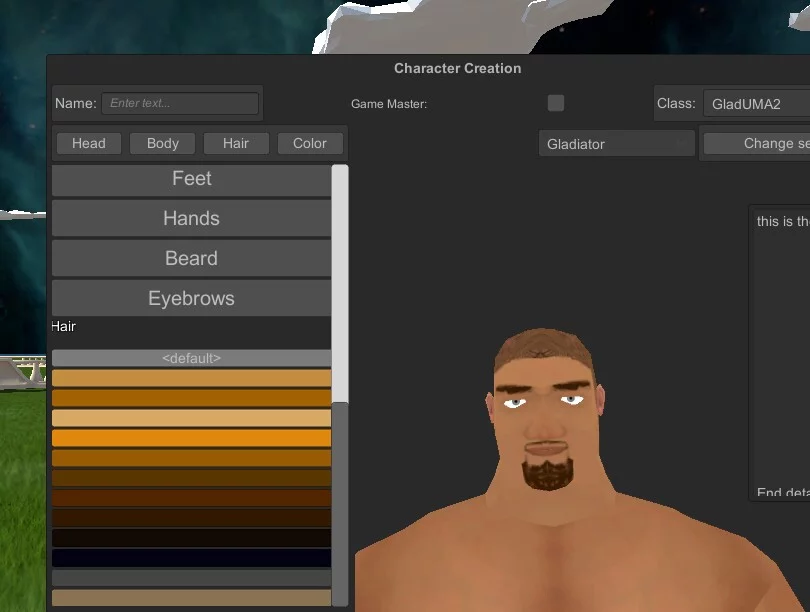The height and width of the screenshot is (612, 810).
Task: Expand the Gladiator dropdown
Action: click(x=617, y=144)
